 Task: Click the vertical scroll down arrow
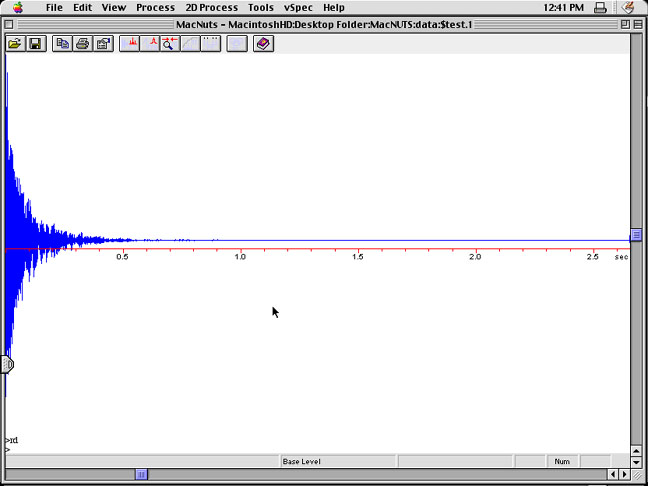(636, 461)
